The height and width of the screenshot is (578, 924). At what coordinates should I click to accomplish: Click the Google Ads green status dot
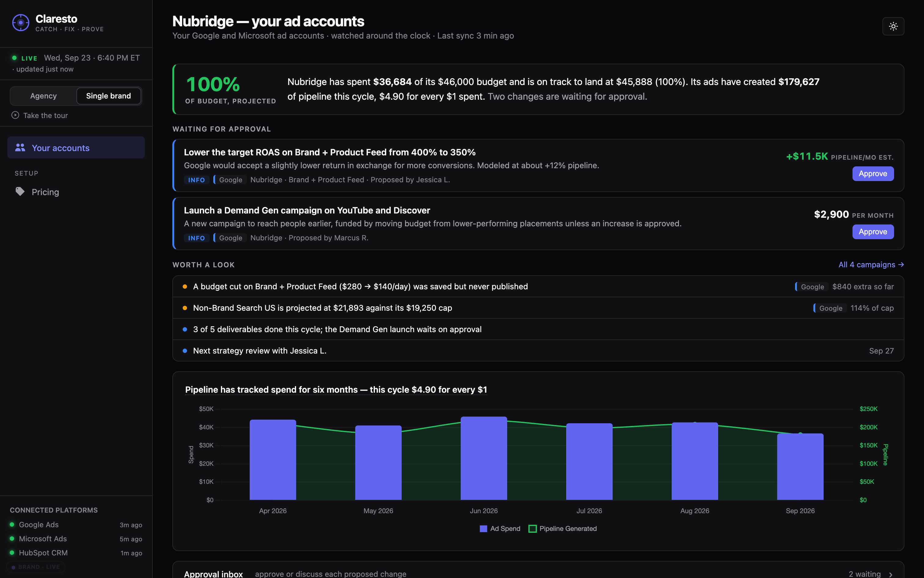(x=12, y=524)
